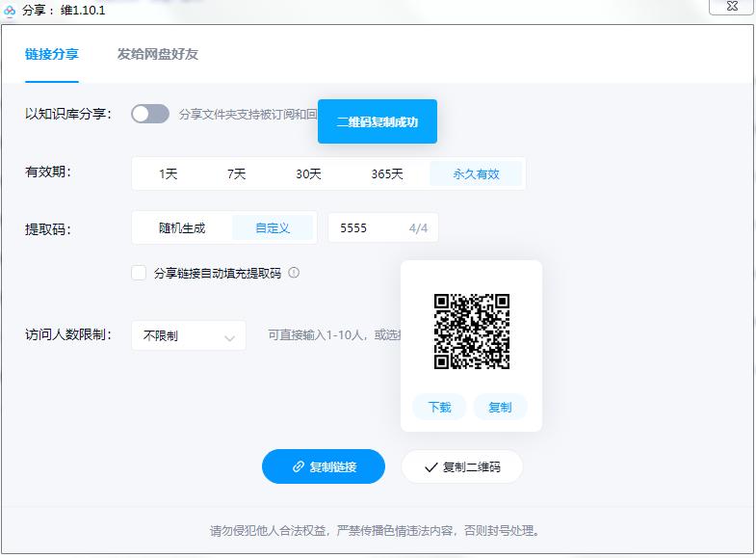Choose 30天 validity period
The height and width of the screenshot is (558, 756).
coord(308,173)
